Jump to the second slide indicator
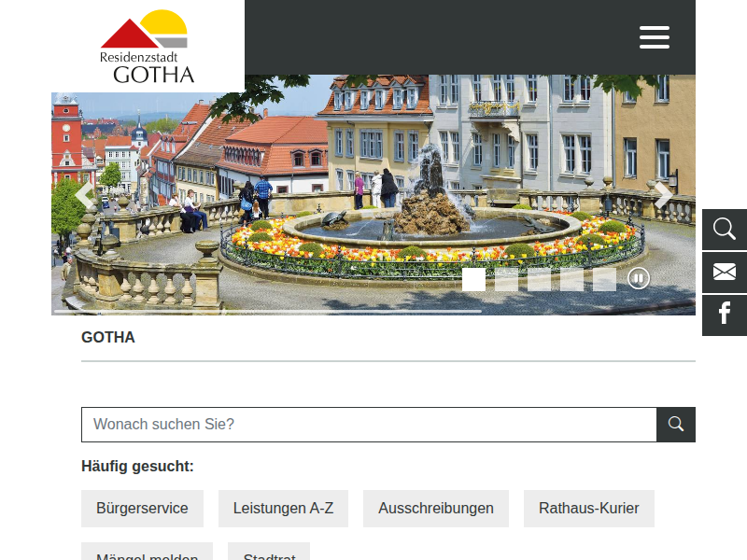 point(506,279)
